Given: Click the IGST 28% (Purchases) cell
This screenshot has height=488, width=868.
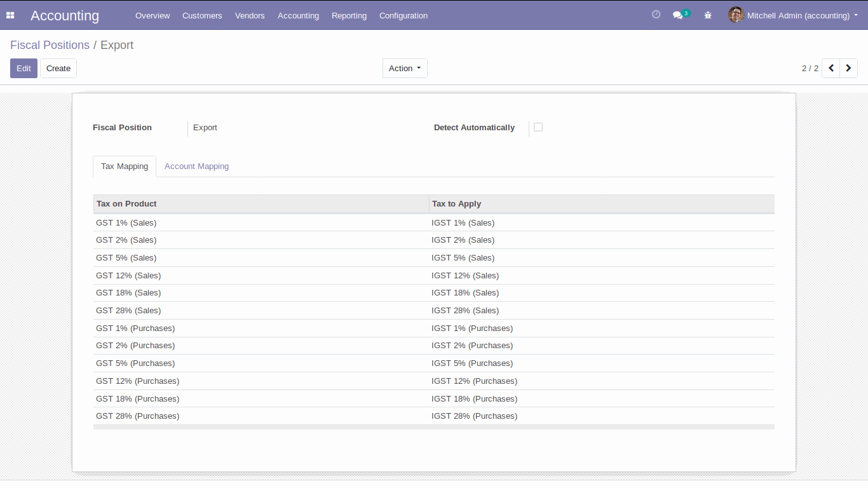Looking at the screenshot, I should coord(602,416).
